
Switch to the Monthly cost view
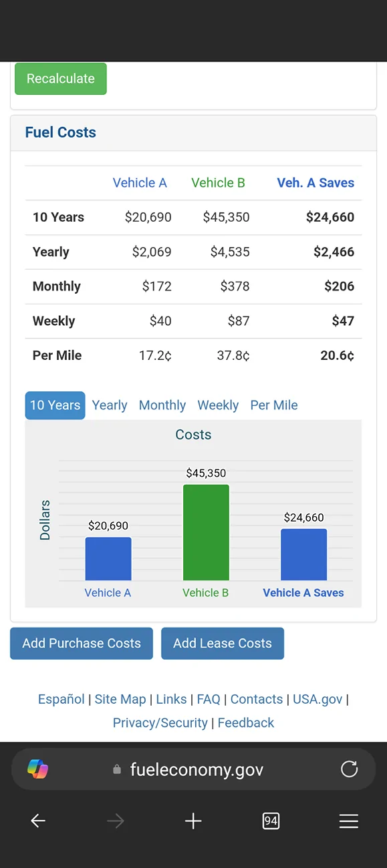(x=162, y=405)
